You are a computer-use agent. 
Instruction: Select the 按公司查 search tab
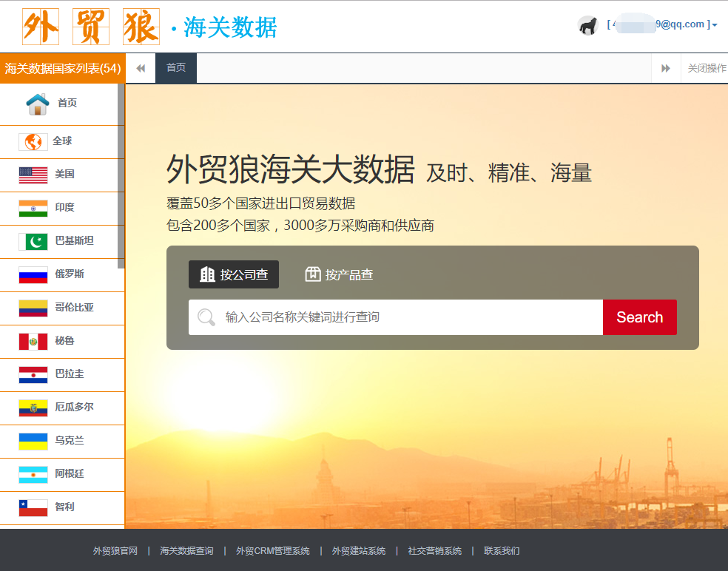click(234, 274)
